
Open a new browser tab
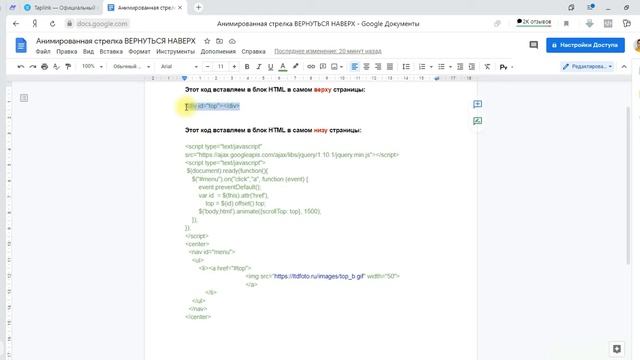pyautogui.click(x=198, y=7)
